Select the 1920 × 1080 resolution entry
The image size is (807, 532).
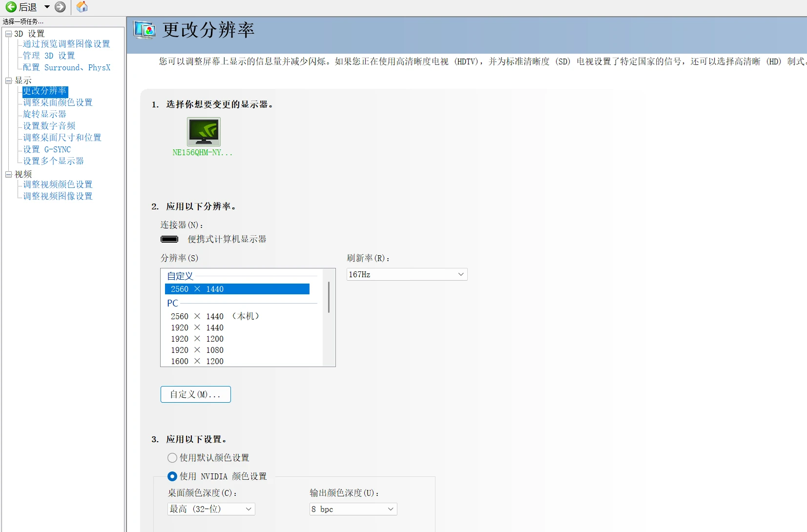point(197,350)
